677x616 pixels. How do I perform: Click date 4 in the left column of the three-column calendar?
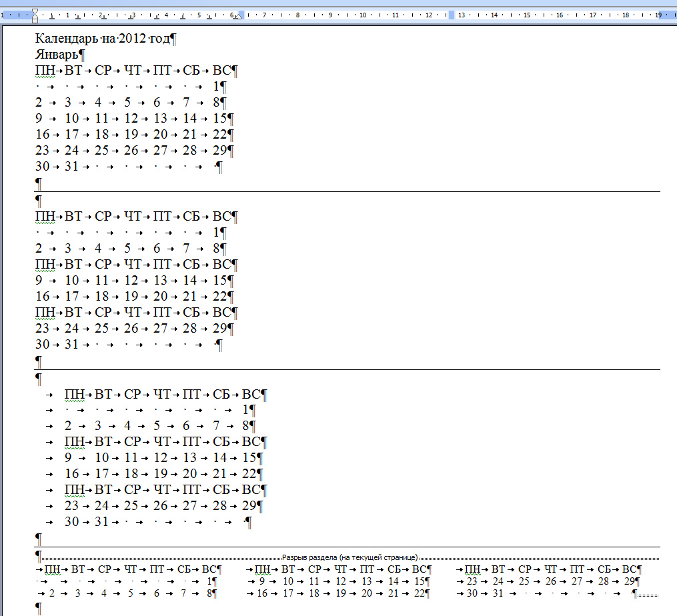[104, 593]
